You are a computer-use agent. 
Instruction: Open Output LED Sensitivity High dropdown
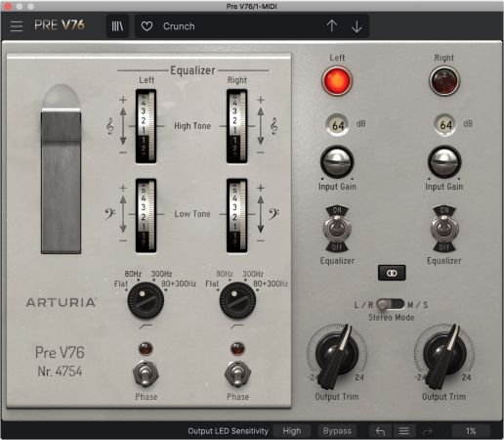pyautogui.click(x=292, y=431)
